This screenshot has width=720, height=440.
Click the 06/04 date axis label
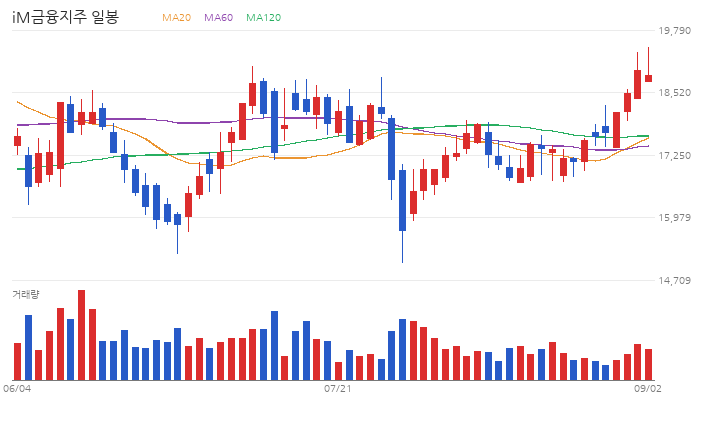point(17,389)
